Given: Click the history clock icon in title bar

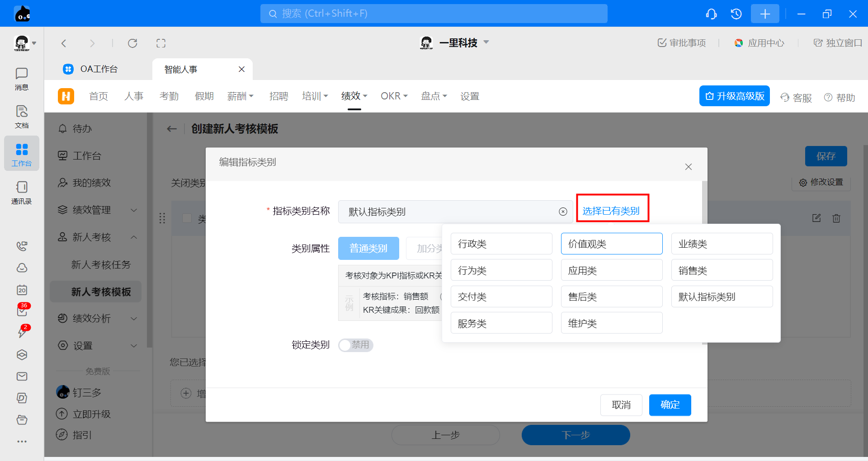Looking at the screenshot, I should pyautogui.click(x=736, y=14).
